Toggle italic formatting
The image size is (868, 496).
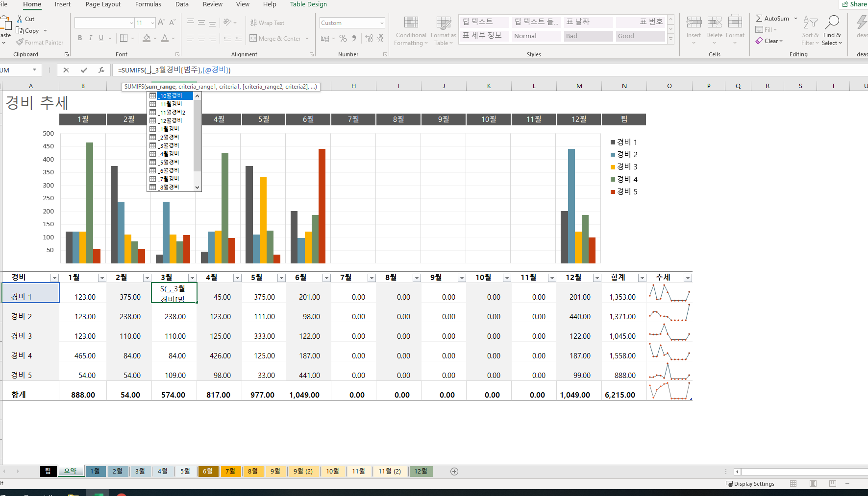(91, 38)
